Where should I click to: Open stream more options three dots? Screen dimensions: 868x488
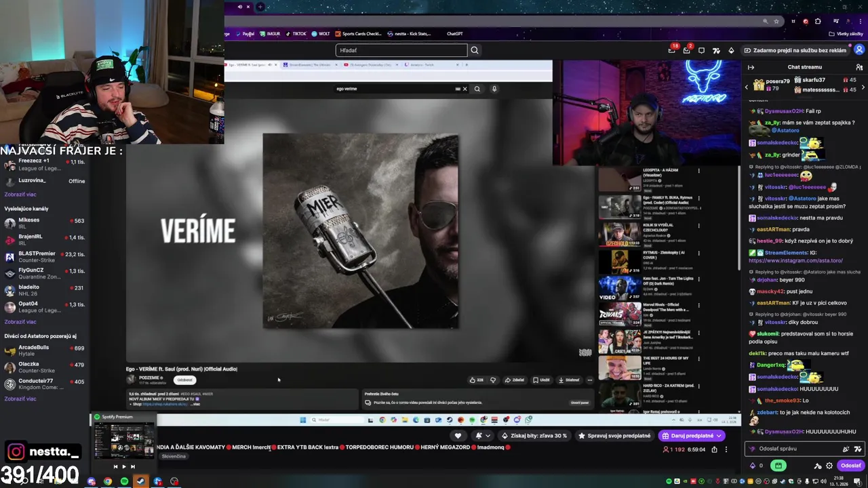tap(726, 449)
